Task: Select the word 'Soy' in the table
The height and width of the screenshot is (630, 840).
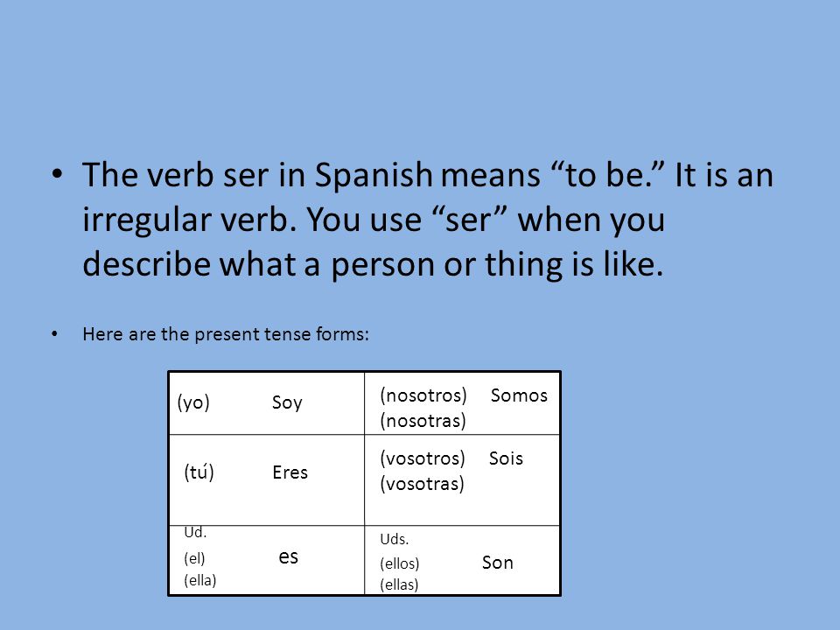Action: [287, 402]
